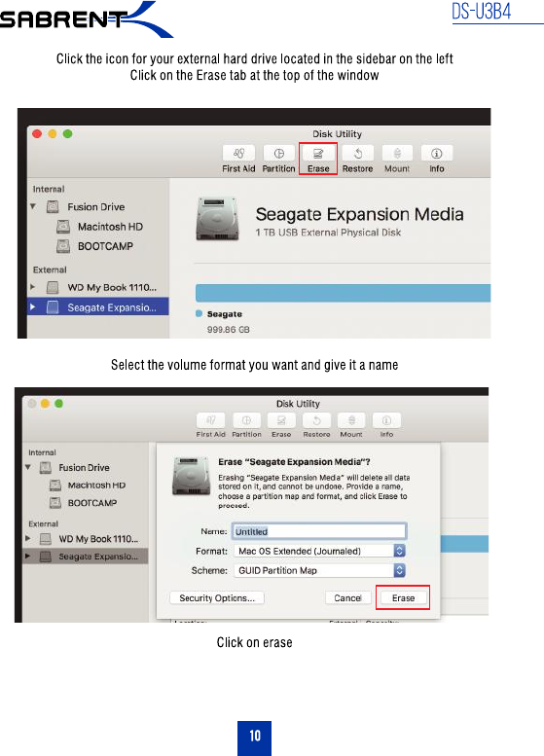Expand WD My Book triangle in lower sidebar
The height and width of the screenshot is (756, 544).
(x=28, y=538)
